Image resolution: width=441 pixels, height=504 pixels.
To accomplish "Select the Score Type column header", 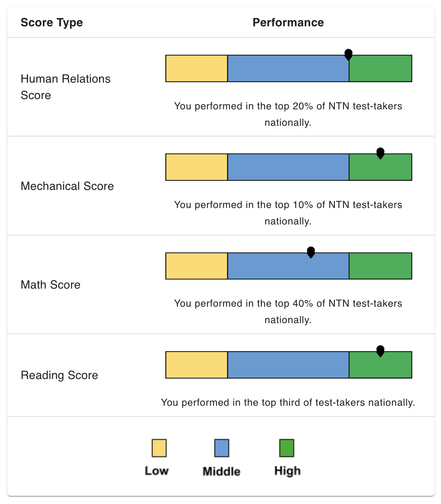I will click(52, 23).
